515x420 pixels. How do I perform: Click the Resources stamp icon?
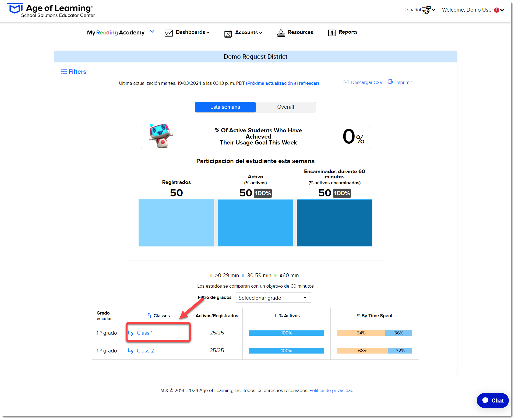coord(281,33)
